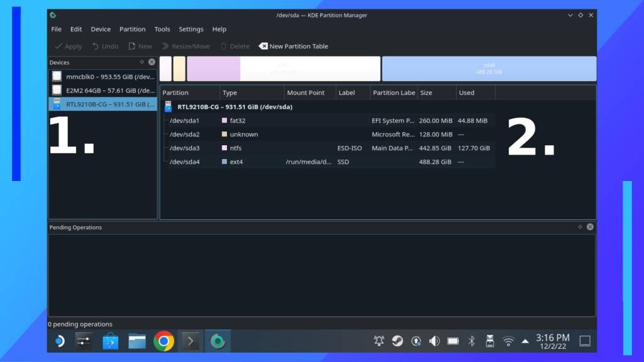Open the Help menu
The width and height of the screenshot is (644, 362).
pos(219,29)
